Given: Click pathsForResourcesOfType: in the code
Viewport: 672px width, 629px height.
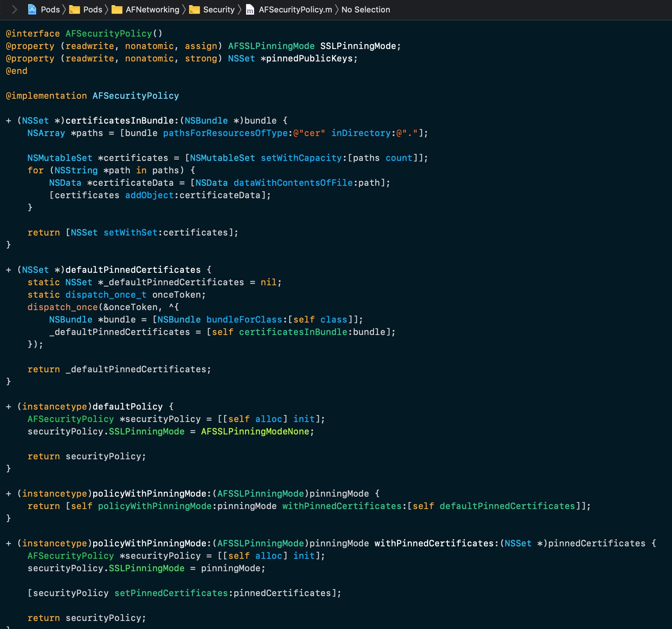Looking at the screenshot, I should (x=228, y=133).
